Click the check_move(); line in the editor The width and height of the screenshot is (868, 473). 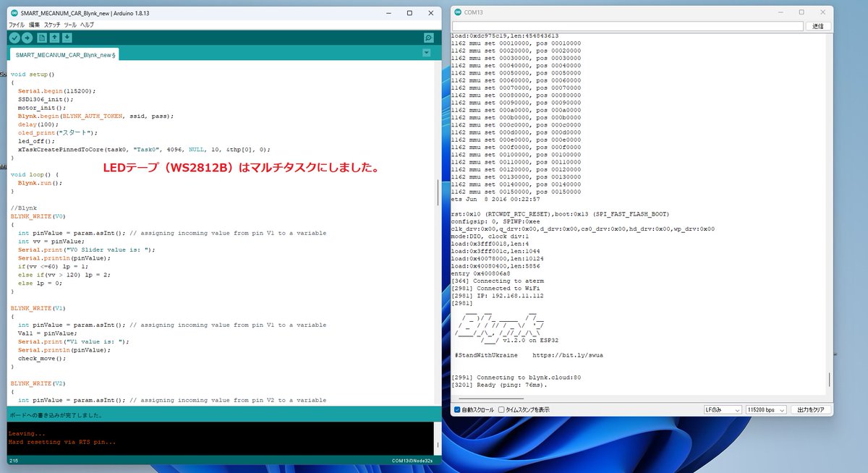point(42,358)
